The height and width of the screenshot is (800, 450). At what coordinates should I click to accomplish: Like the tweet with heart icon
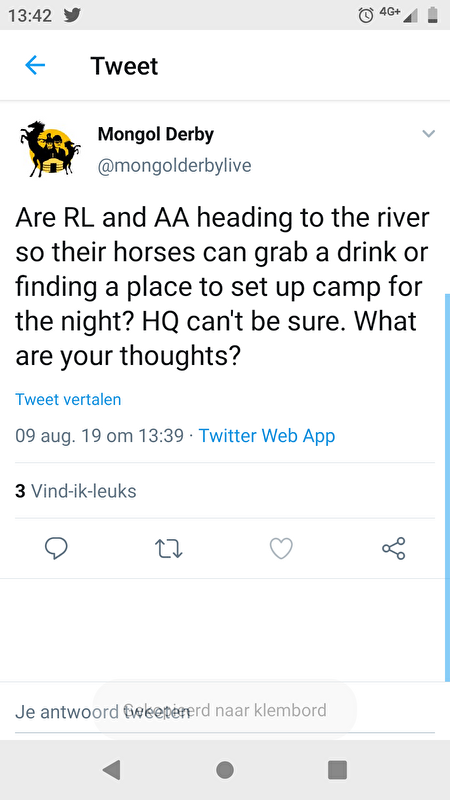click(281, 548)
